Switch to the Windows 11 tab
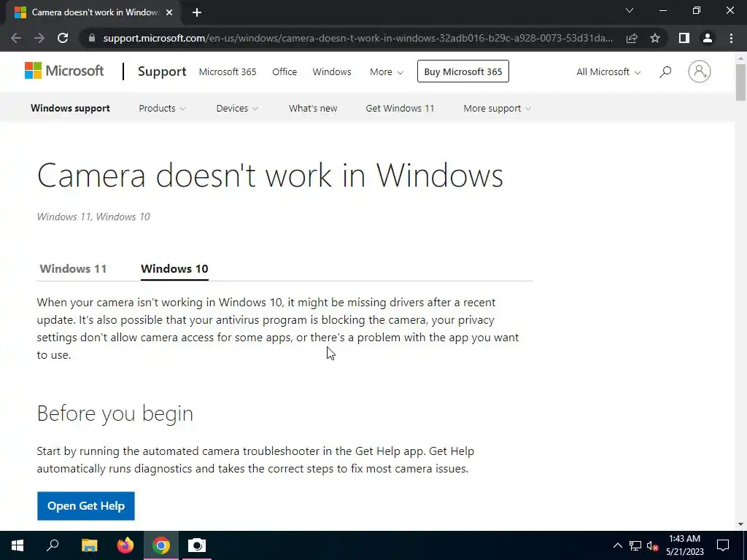Screen dimensions: 747x560 point(73,268)
